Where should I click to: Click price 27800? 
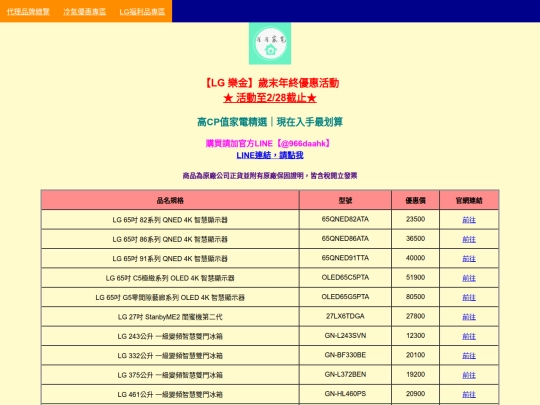(x=415, y=316)
